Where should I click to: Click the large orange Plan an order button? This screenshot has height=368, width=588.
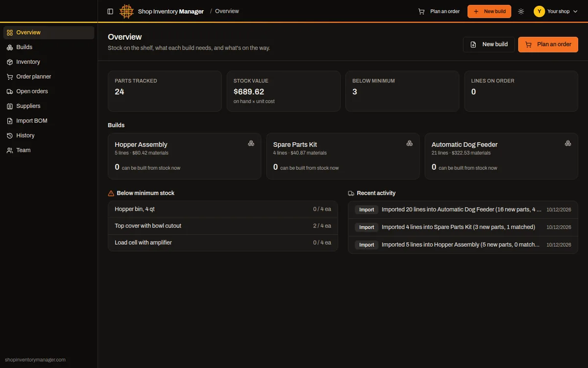click(548, 44)
